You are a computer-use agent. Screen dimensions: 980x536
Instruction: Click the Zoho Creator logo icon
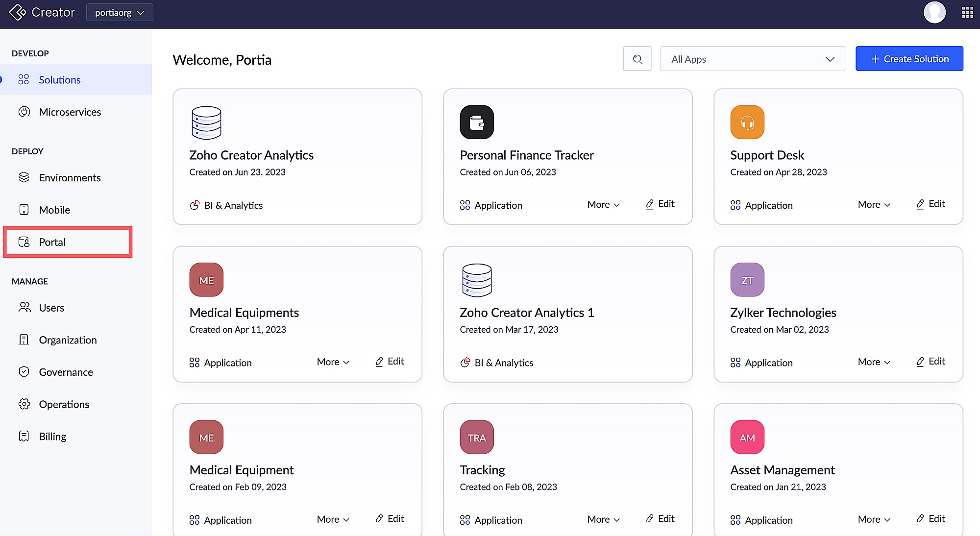(x=18, y=12)
